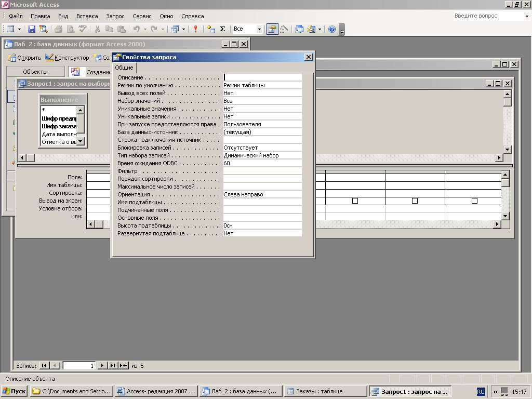Select the asterisk field in Выполнение list
Screen dimensions: 532x399
(58, 110)
